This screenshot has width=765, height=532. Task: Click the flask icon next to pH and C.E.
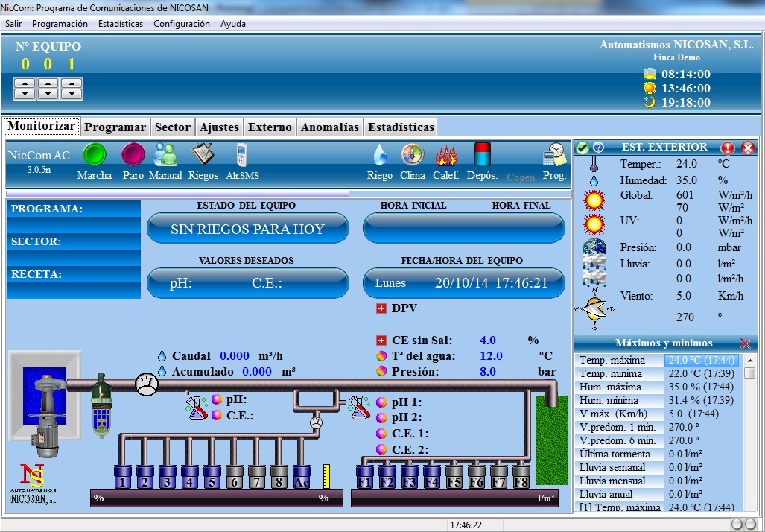(x=197, y=408)
